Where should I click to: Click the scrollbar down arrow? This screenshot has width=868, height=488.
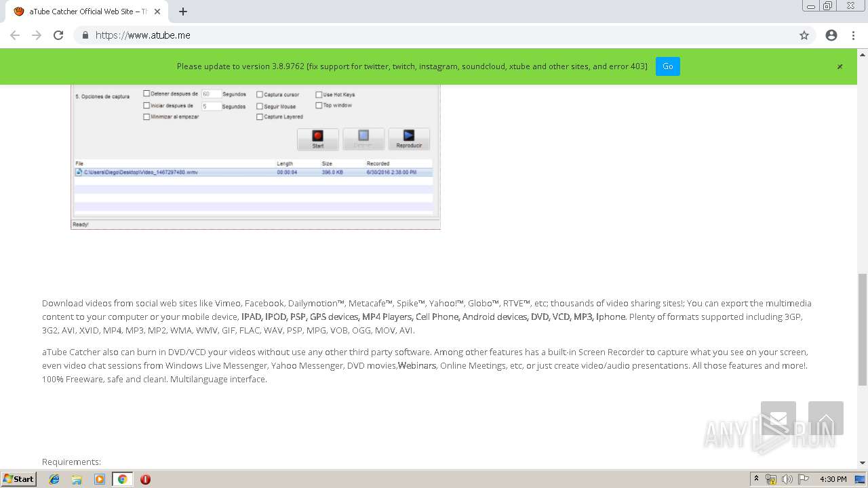point(863,463)
